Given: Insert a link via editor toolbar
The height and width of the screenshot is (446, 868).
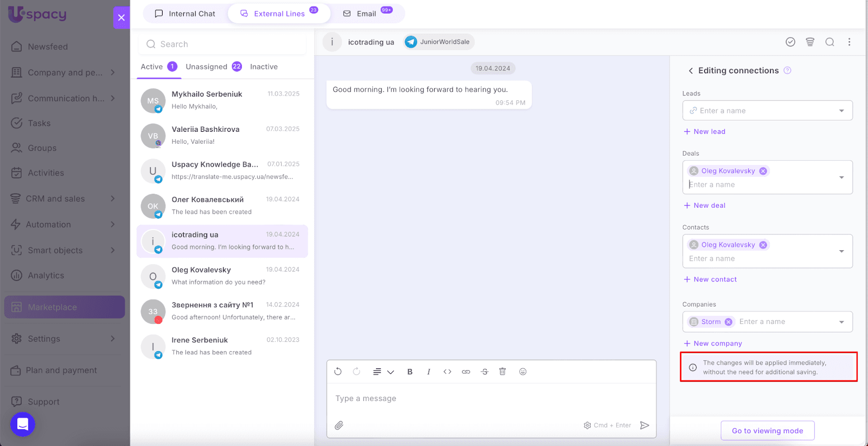Looking at the screenshot, I should tap(466, 372).
